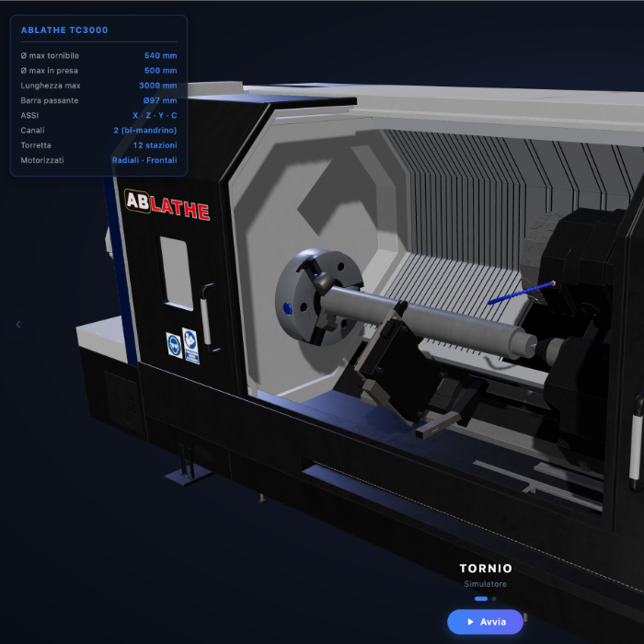Click the three-jaw chuck in the 3D model

[x=318, y=296]
